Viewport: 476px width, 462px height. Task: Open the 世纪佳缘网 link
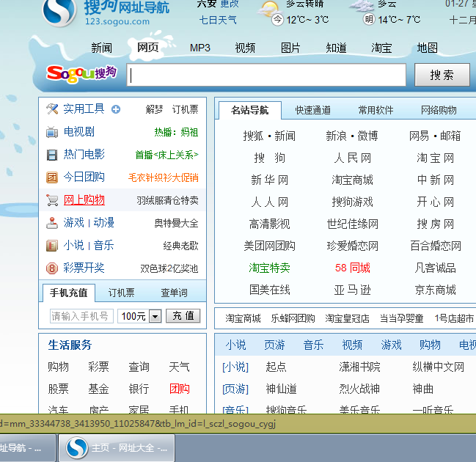pyautogui.click(x=353, y=224)
